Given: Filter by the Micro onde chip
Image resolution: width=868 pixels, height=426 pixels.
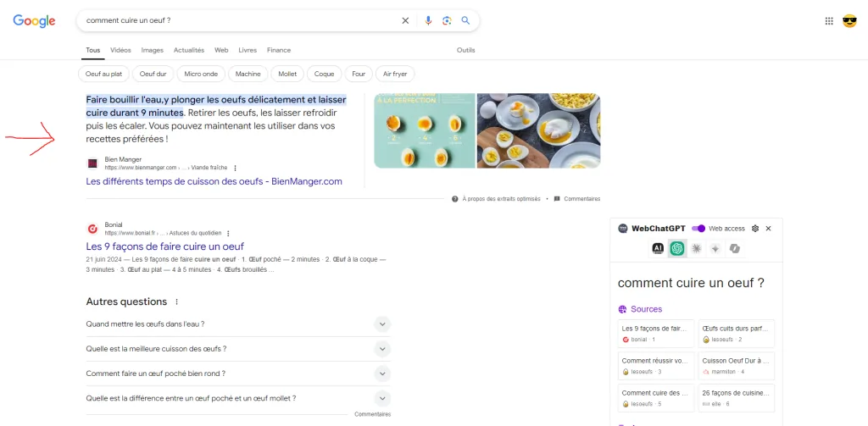Looking at the screenshot, I should click(202, 74).
